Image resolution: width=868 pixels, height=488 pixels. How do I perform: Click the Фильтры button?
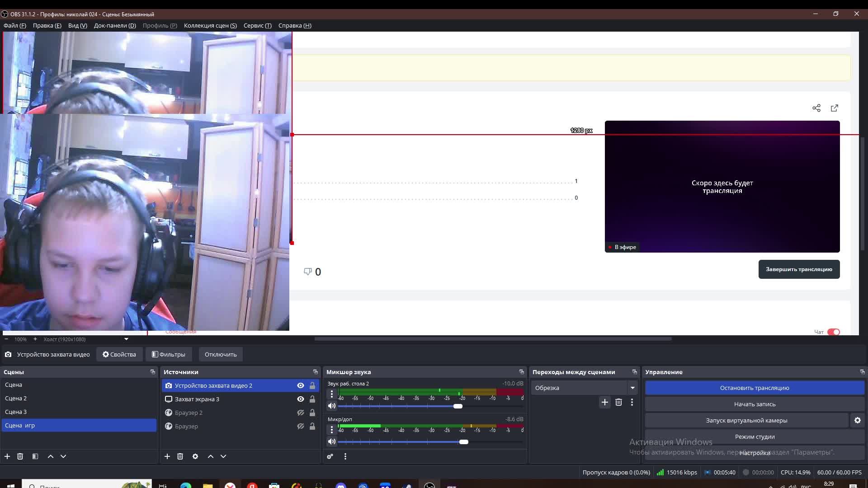[x=169, y=354]
